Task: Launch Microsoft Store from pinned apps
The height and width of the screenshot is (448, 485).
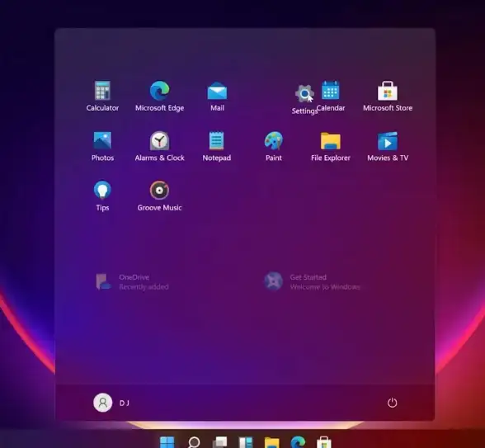Action: pos(388,96)
